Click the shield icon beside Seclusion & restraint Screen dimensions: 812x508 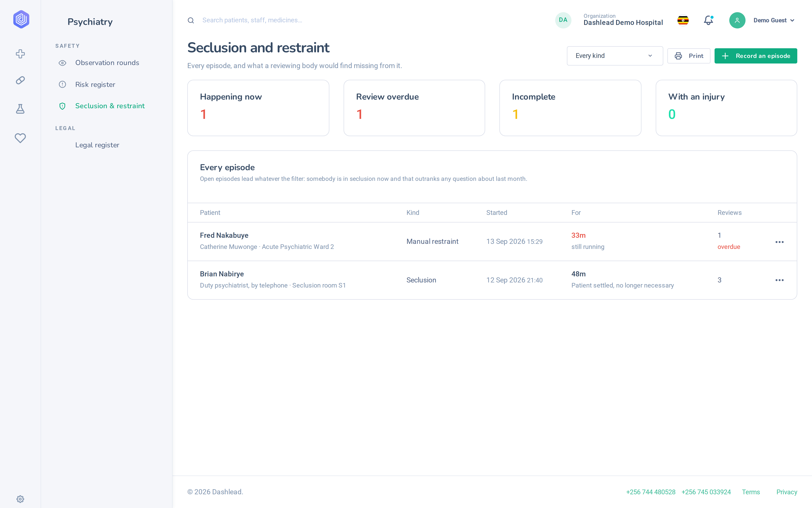pyautogui.click(x=62, y=106)
